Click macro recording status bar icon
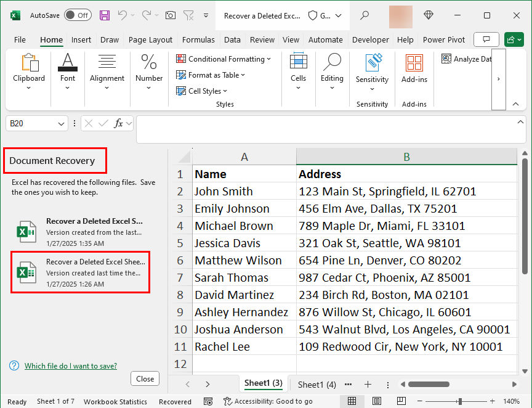 (208, 402)
